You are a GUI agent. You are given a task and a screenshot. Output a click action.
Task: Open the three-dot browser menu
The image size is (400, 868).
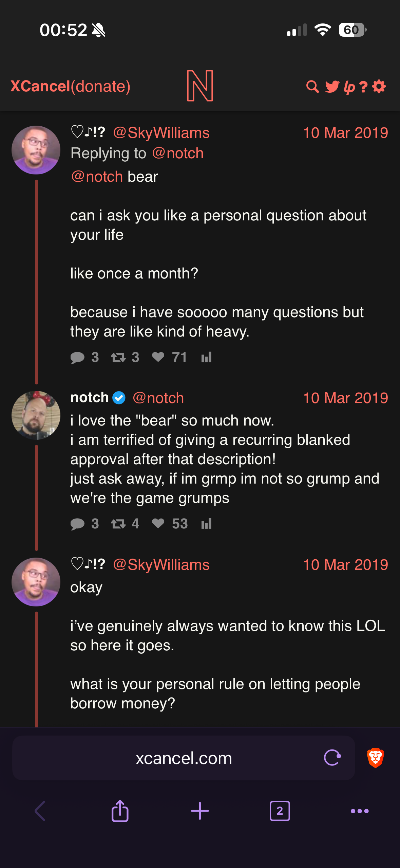click(360, 811)
